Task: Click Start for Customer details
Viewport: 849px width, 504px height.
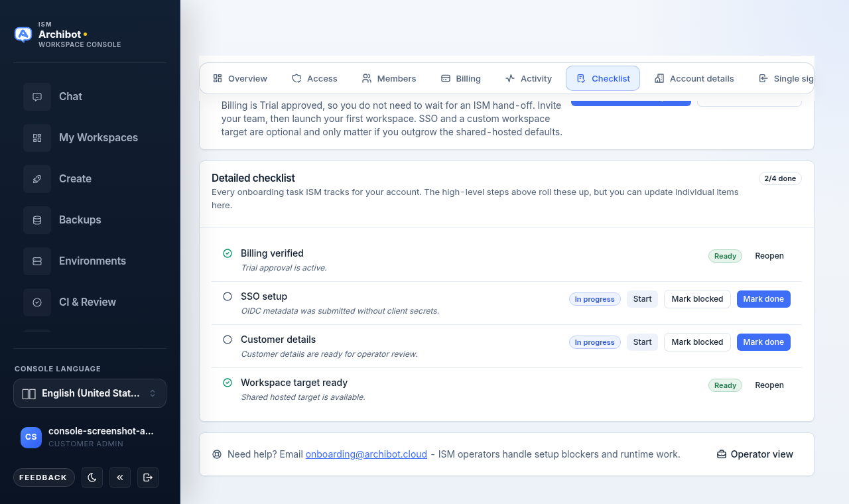Action: (x=642, y=342)
